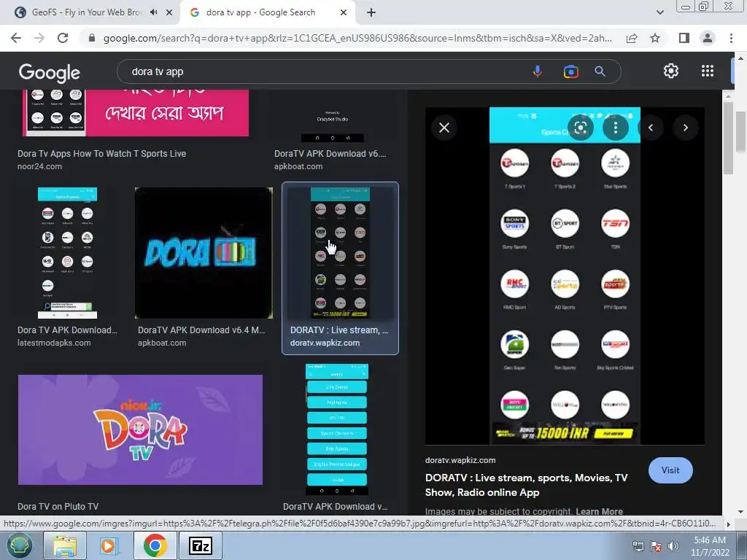
Task: Expand the tab search dropdown
Action: coord(659,12)
